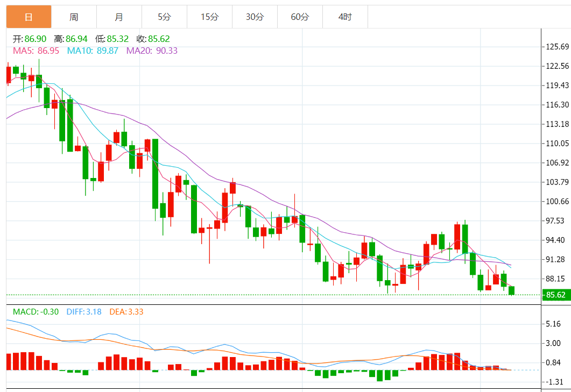The height and width of the screenshot is (392, 571).
Task: Click the high price 高:86.94
Action: pyautogui.click(x=71, y=39)
